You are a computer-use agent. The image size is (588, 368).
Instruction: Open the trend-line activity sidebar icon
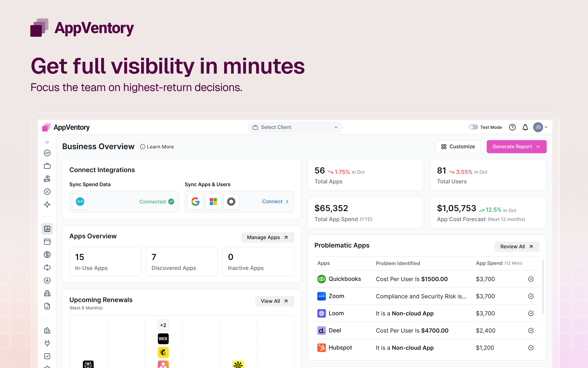tap(47, 153)
